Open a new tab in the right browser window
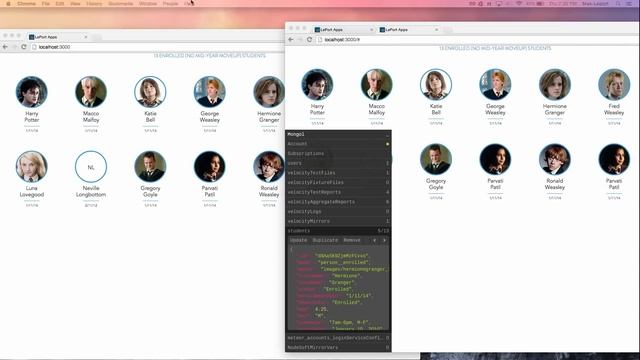The image size is (640, 360). (448, 30)
